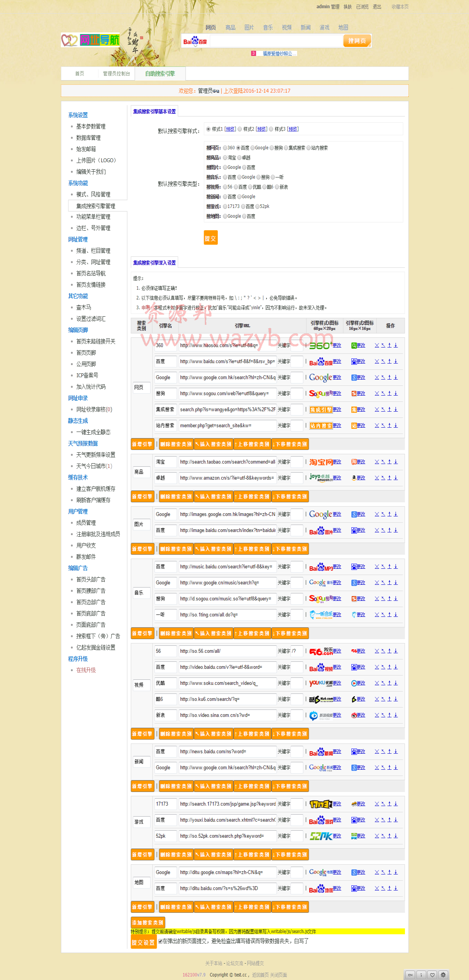Viewport: 469px width, 980px height.
Task: Click the Baidu logo beside search box
Action: [195, 41]
